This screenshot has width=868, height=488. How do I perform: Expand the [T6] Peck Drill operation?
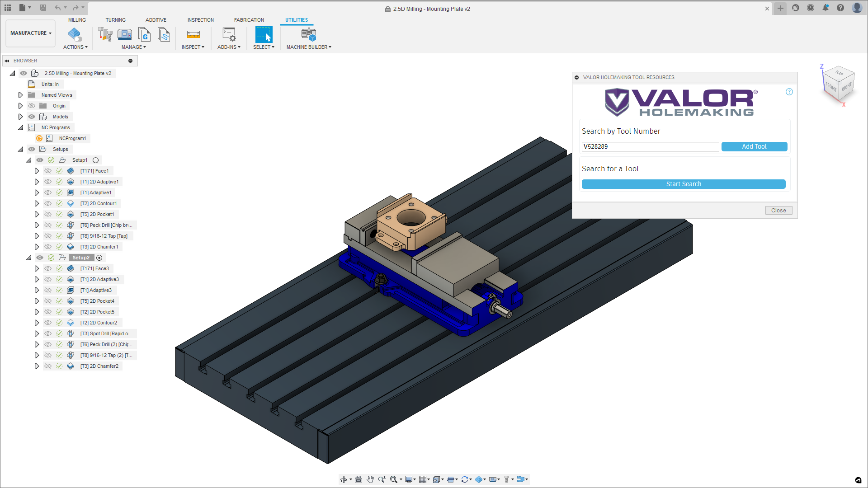point(37,225)
